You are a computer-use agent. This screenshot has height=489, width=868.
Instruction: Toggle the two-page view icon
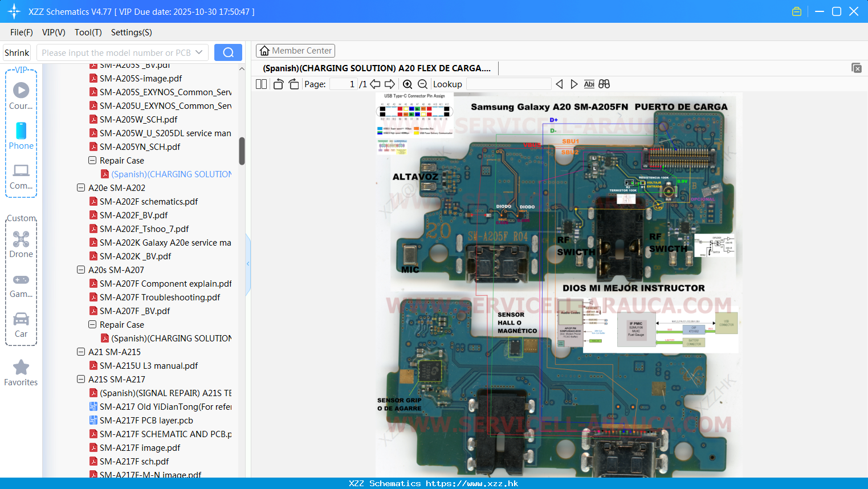[261, 84]
